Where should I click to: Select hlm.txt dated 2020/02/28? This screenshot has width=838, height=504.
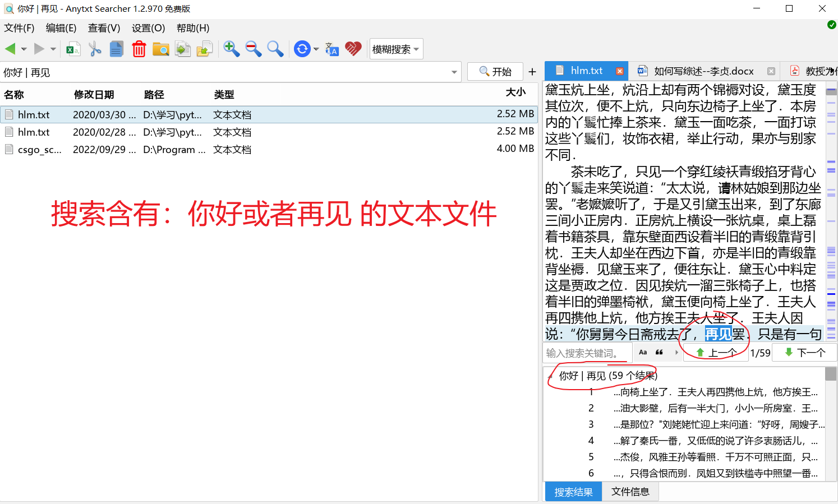coord(269,132)
